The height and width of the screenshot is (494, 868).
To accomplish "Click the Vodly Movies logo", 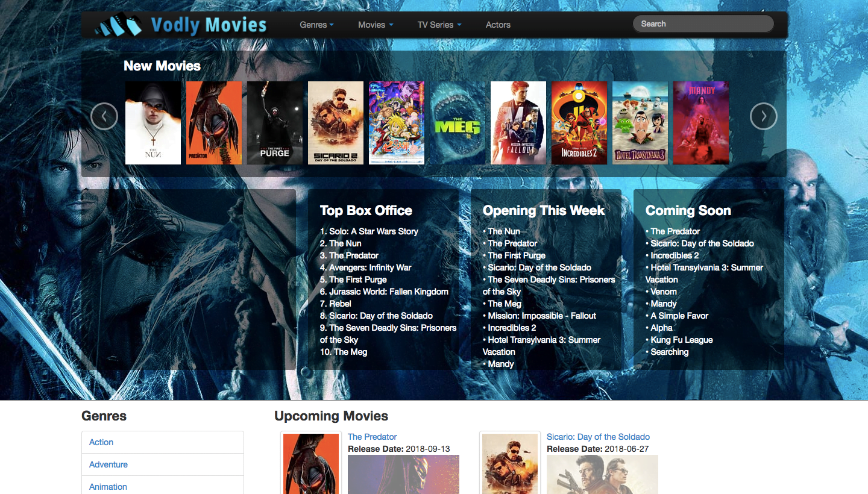I will pyautogui.click(x=181, y=25).
